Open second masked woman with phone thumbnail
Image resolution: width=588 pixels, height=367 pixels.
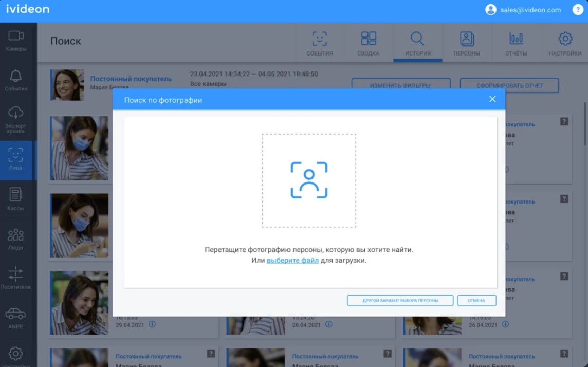[x=80, y=225]
